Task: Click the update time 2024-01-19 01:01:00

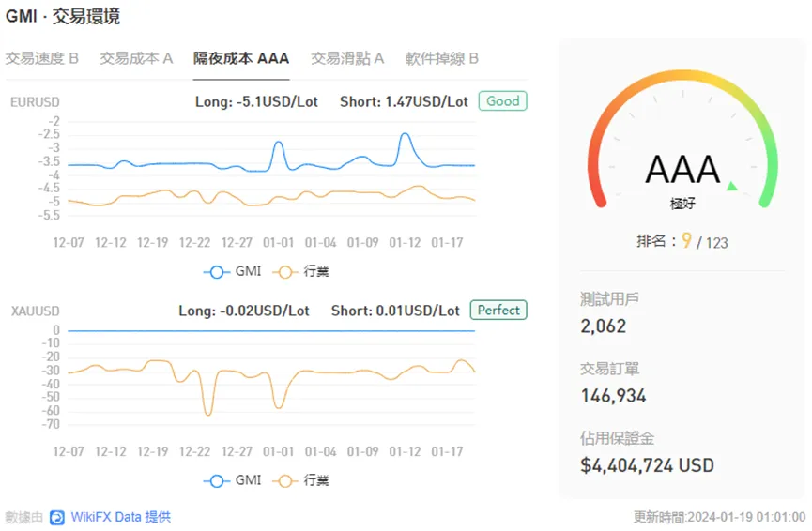Action: [x=746, y=517]
